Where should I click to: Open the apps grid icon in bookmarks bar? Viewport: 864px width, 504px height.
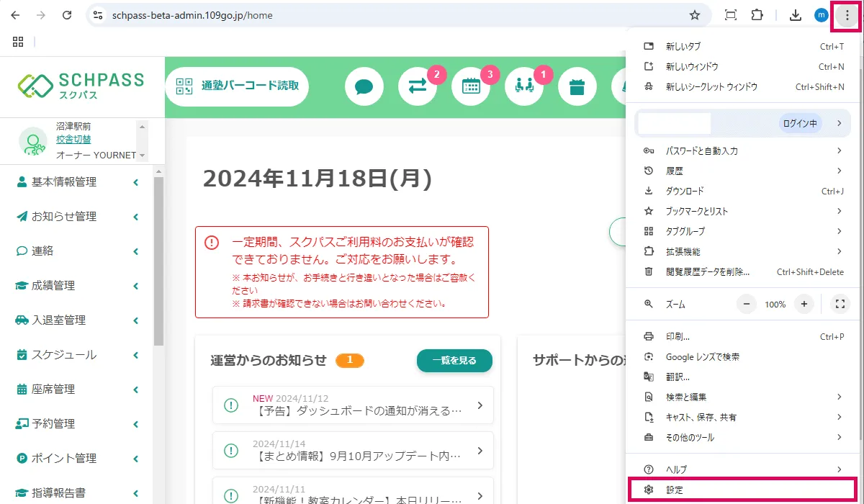(x=18, y=42)
